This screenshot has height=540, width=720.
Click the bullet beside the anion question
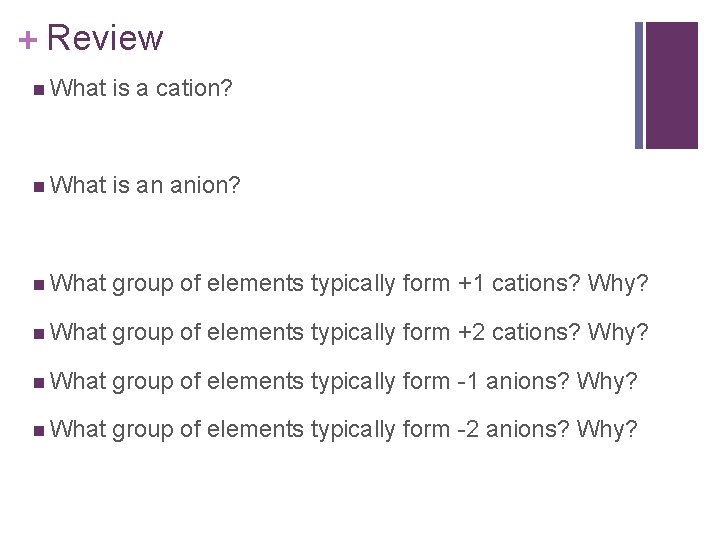tap(37, 185)
